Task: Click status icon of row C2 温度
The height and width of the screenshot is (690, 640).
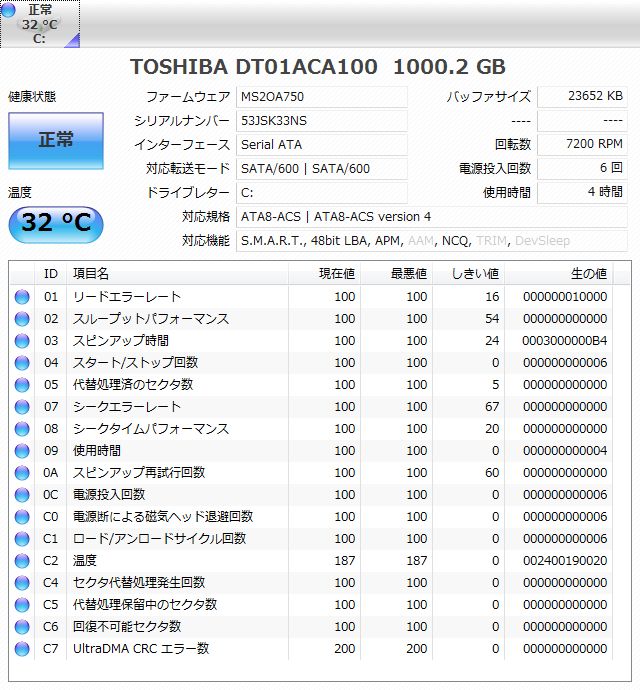Action: 22,561
